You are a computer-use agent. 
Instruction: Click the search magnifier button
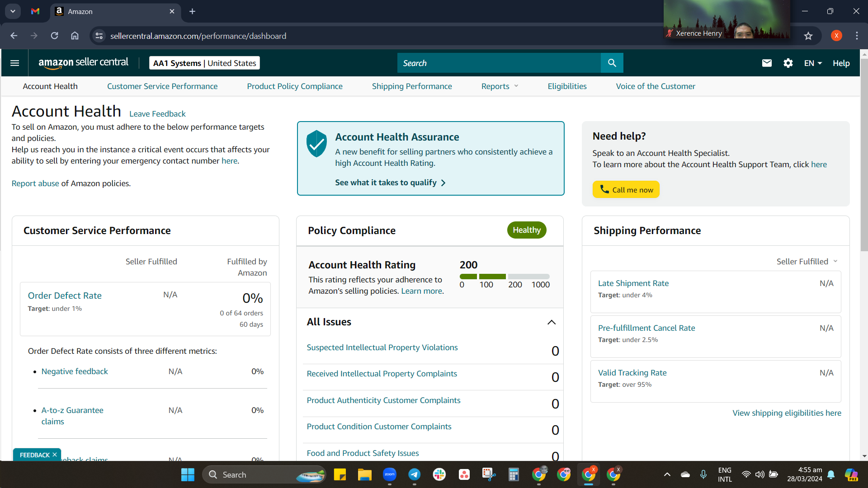[x=612, y=63]
